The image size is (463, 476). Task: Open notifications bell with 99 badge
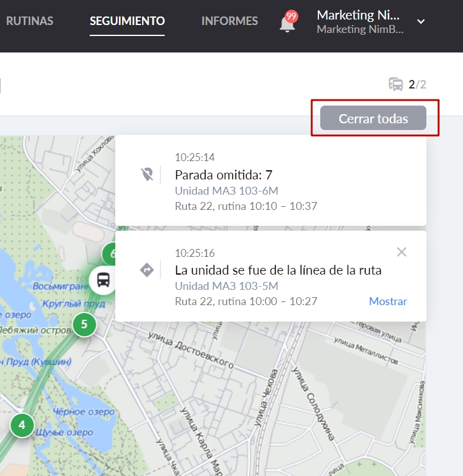tap(289, 21)
